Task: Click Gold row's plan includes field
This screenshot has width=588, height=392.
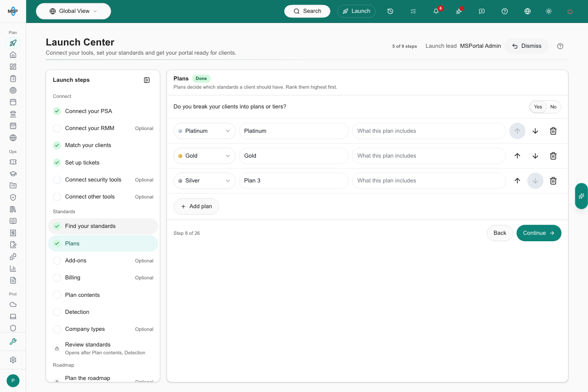Action: (429, 156)
